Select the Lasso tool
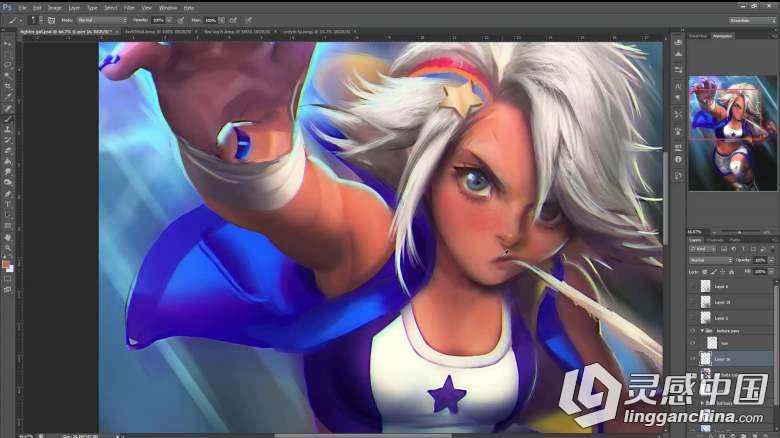 pyautogui.click(x=7, y=65)
